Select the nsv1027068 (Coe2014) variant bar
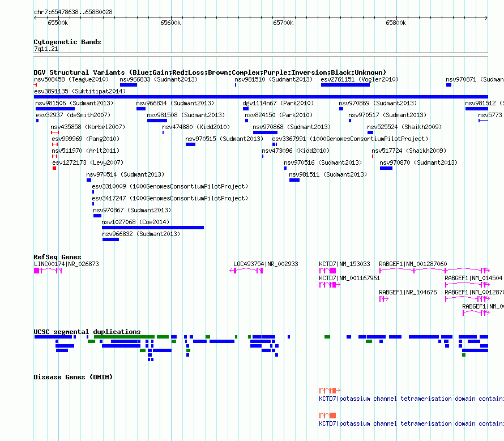The height and width of the screenshot is (441, 504). (153, 228)
